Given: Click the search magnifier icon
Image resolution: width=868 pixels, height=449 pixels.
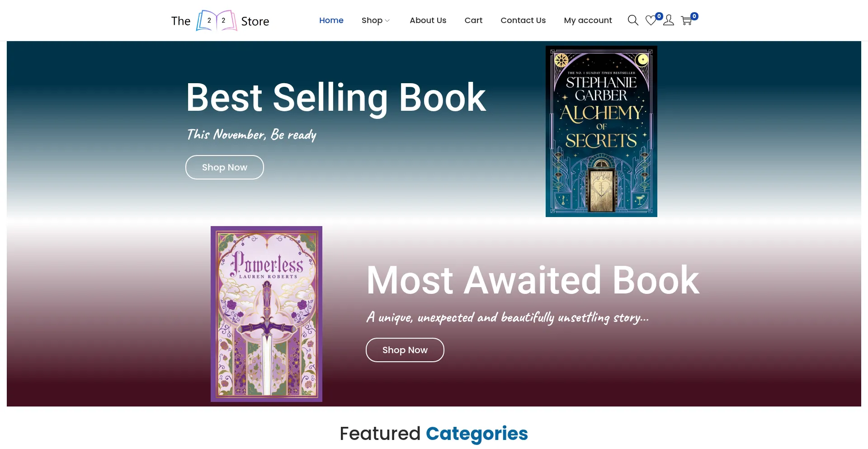Looking at the screenshot, I should point(633,20).
